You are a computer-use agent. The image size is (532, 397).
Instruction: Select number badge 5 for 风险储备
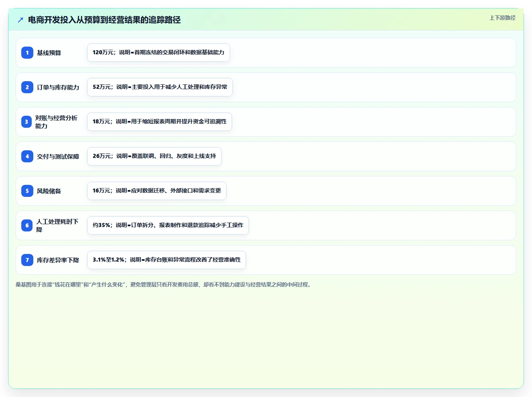(x=27, y=191)
